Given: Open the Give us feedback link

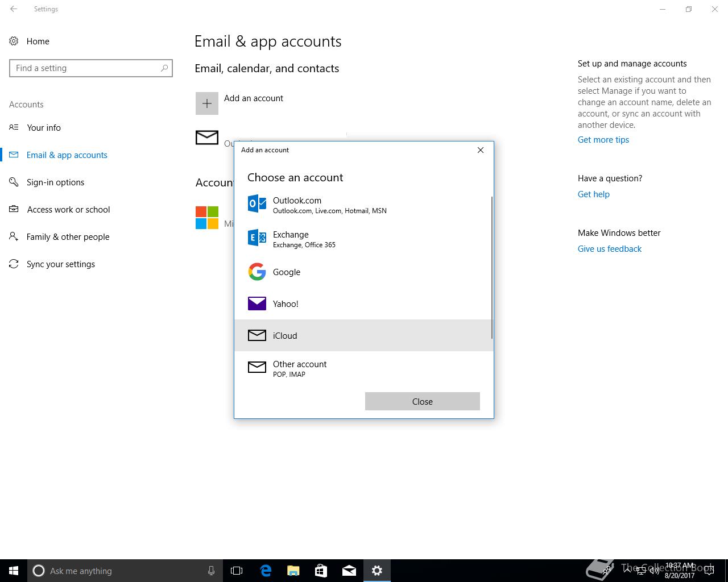Looking at the screenshot, I should coord(610,249).
